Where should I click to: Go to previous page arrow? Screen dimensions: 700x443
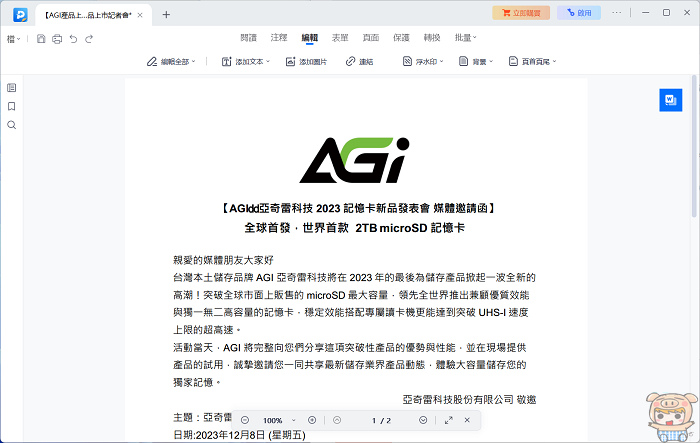(337, 420)
